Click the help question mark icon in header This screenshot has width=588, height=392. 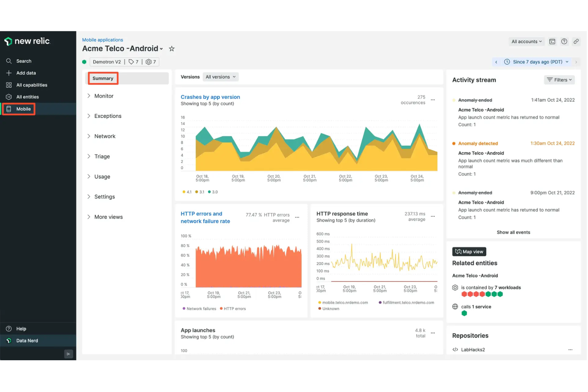coord(564,42)
